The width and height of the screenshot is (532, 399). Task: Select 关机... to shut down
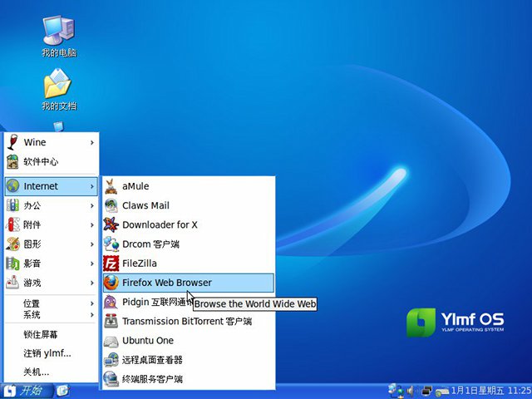coord(52,372)
